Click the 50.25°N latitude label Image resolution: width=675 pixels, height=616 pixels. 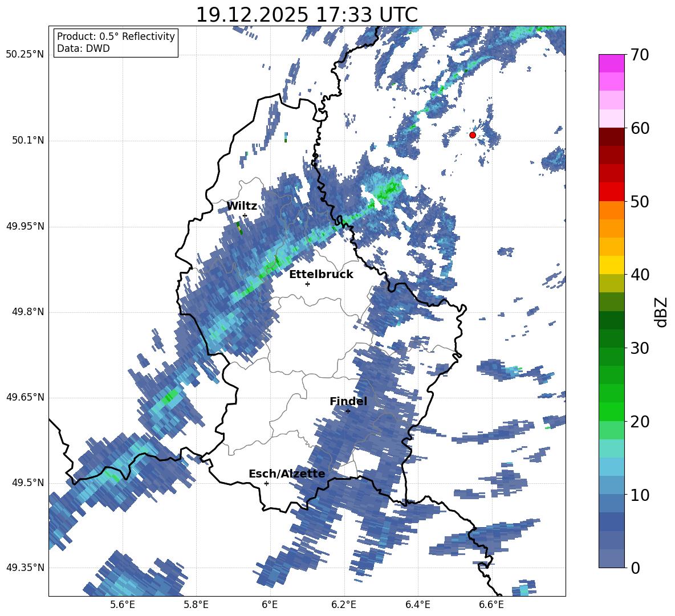coord(25,55)
